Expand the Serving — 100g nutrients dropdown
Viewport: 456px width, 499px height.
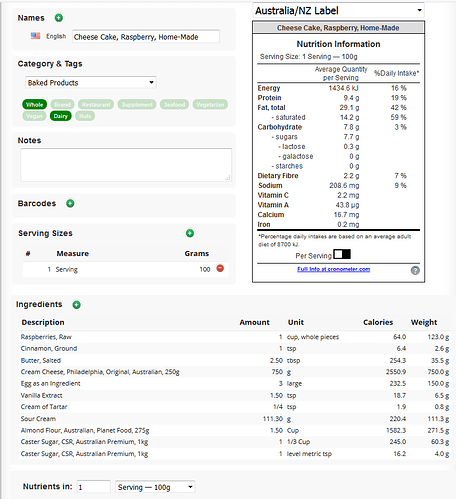point(155,487)
